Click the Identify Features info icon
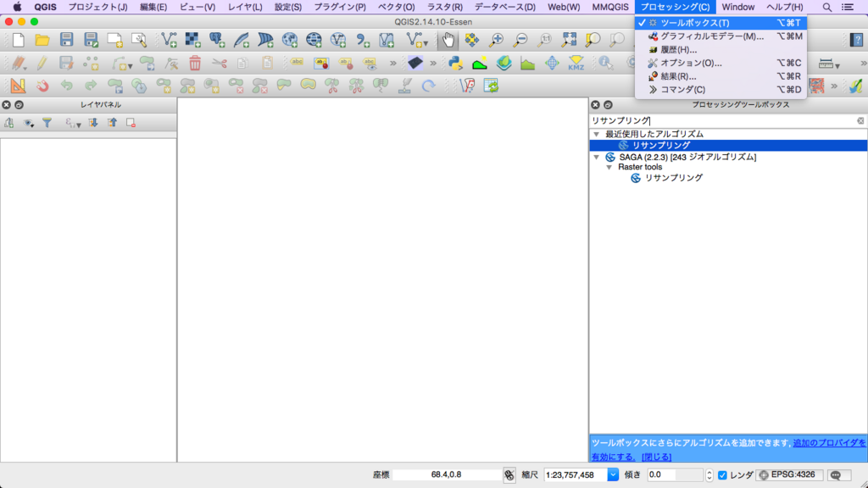The width and height of the screenshot is (868, 488). [605, 63]
